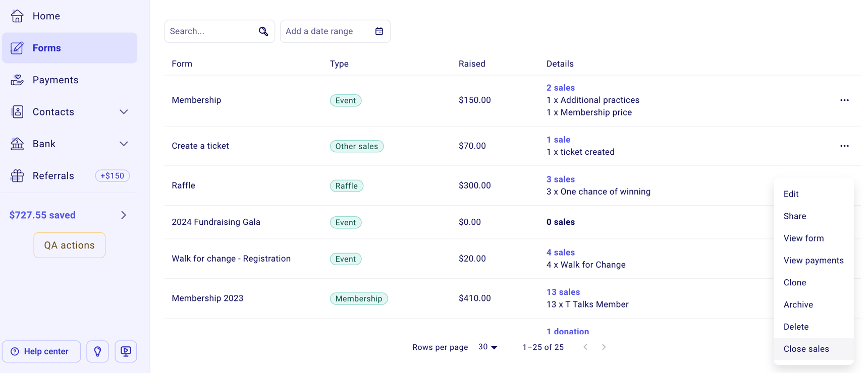Image resolution: width=868 pixels, height=373 pixels.
Task: Open the 13 sales link
Action: click(563, 292)
